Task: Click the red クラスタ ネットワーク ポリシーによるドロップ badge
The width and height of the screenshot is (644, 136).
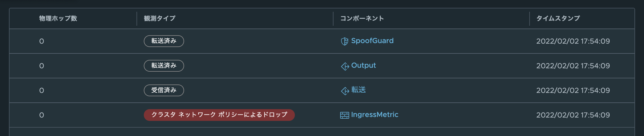Action: 219,115
